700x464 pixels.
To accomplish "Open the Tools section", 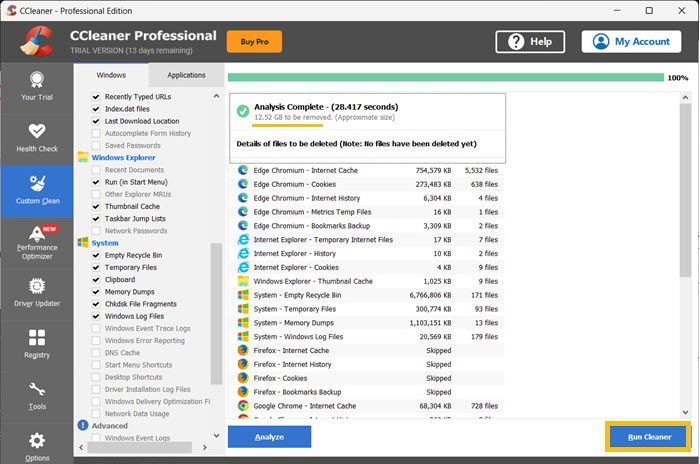I will pos(37,397).
